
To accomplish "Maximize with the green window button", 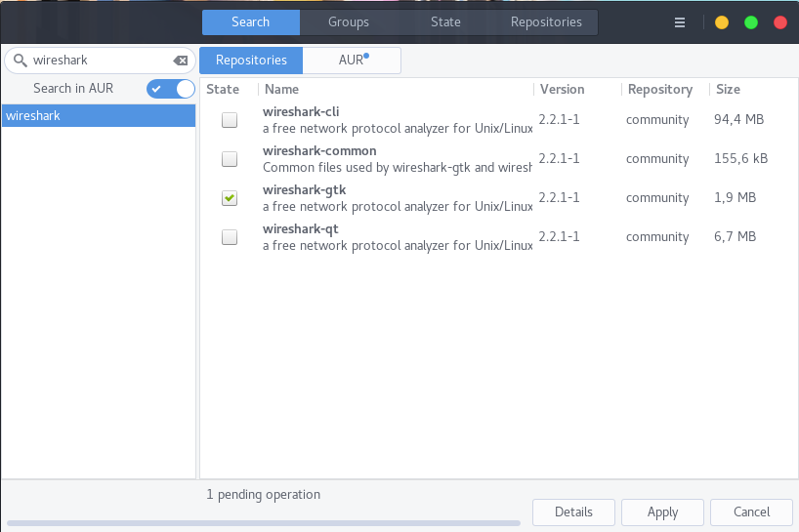I will pyautogui.click(x=750, y=22).
